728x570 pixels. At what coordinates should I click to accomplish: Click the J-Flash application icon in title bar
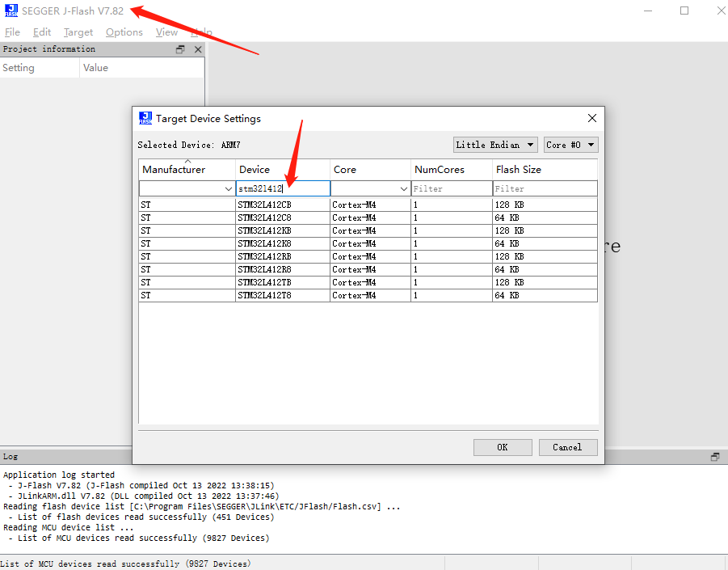click(11, 11)
